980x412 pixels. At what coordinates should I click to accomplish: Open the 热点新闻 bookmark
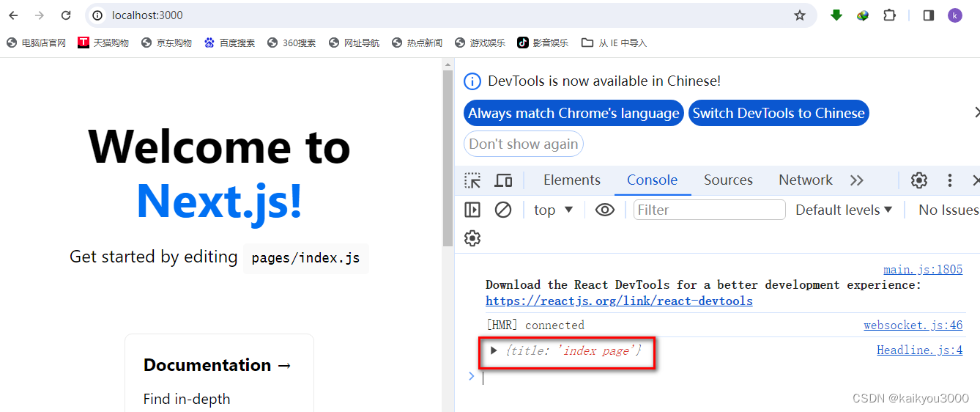[417, 43]
